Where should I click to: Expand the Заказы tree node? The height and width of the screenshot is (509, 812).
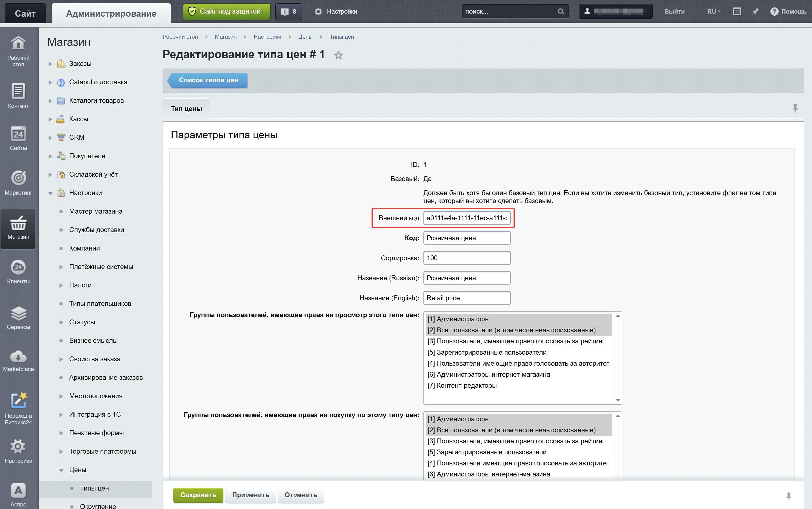tap(50, 64)
